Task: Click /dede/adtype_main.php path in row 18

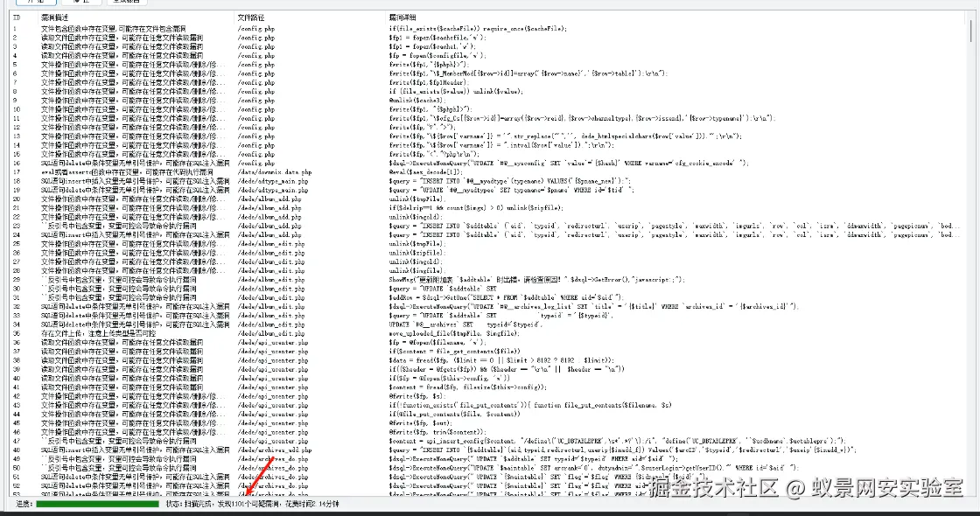Action: click(273, 181)
